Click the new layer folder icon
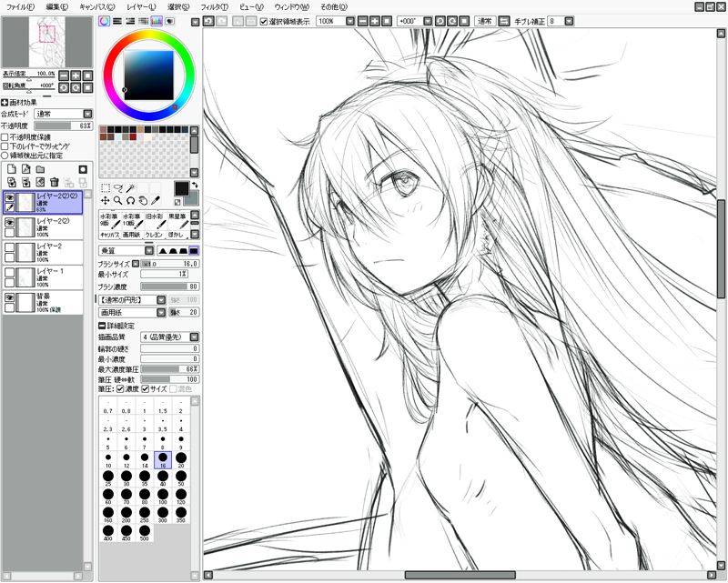Viewport: 728px width, 583px height. (40, 169)
